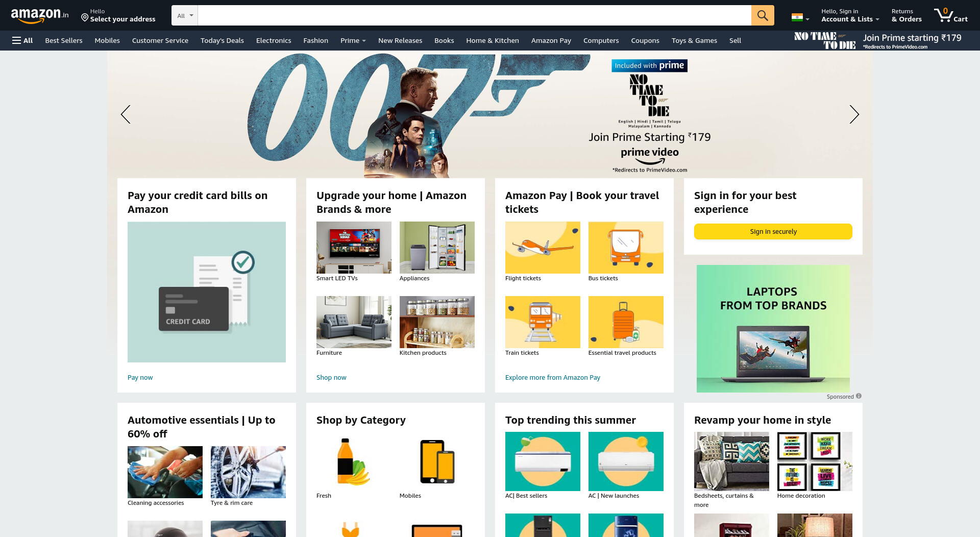Go to previous banner slide arrow
The image size is (980, 537).
(x=126, y=114)
